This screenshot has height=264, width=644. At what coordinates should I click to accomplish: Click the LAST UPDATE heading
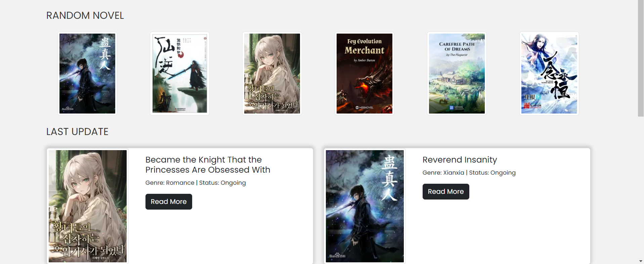(x=77, y=132)
